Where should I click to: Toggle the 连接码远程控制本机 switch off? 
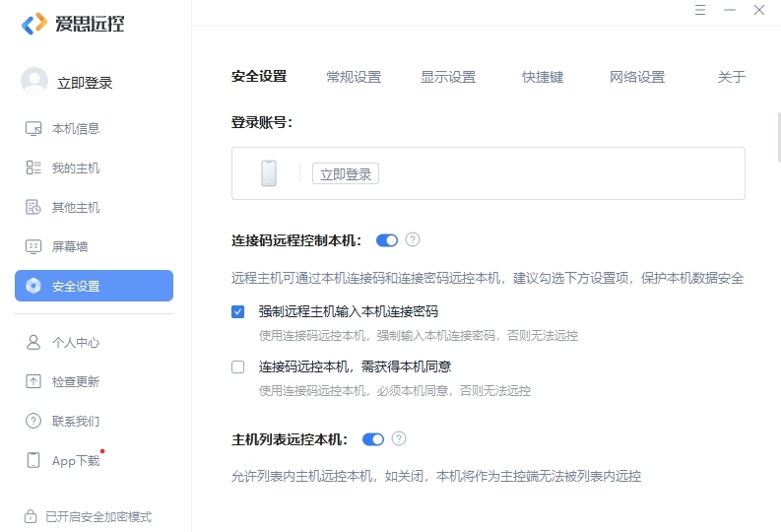pyautogui.click(x=387, y=240)
